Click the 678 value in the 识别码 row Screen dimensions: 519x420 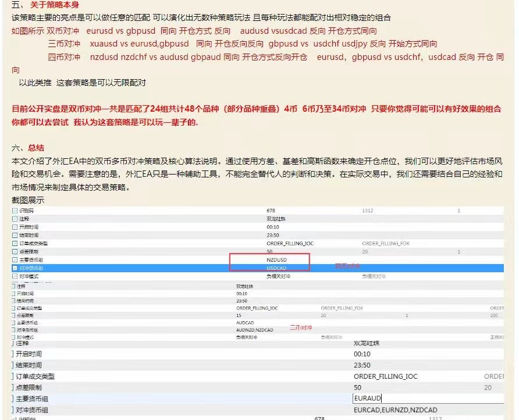(271, 211)
